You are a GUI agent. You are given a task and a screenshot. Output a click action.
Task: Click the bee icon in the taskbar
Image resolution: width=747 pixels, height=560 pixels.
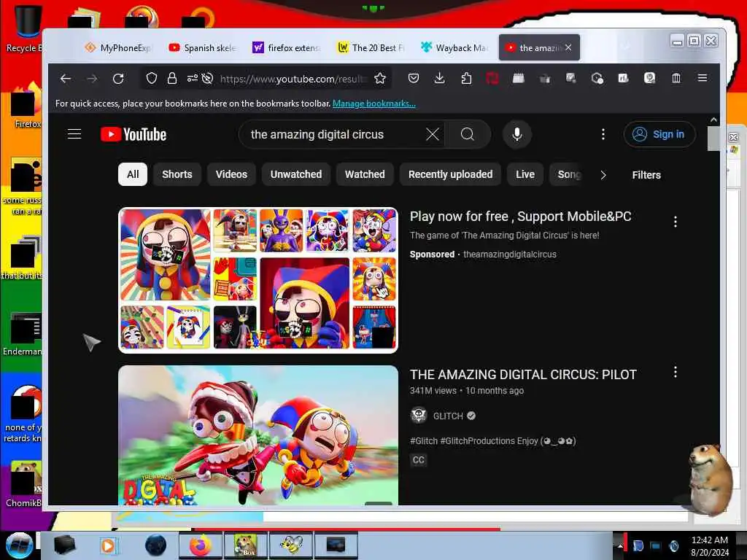point(291,545)
